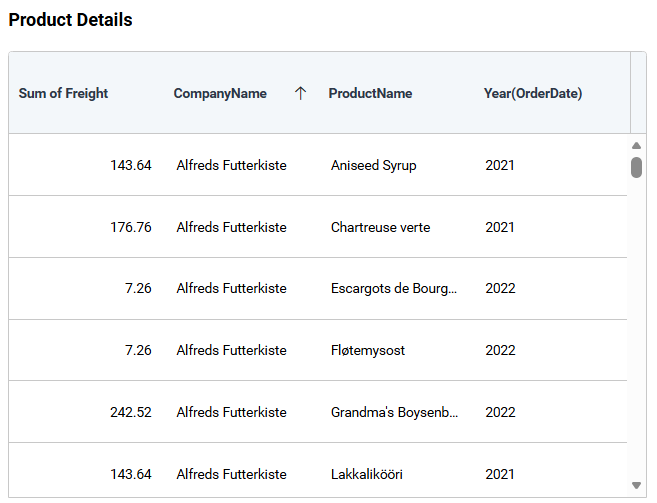Select the Fløtemysost product cell
This screenshot has width=657, height=503.
tap(367, 351)
